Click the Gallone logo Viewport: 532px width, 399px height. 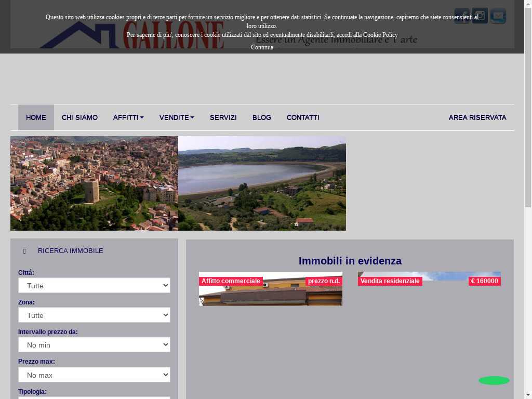tap(132, 35)
